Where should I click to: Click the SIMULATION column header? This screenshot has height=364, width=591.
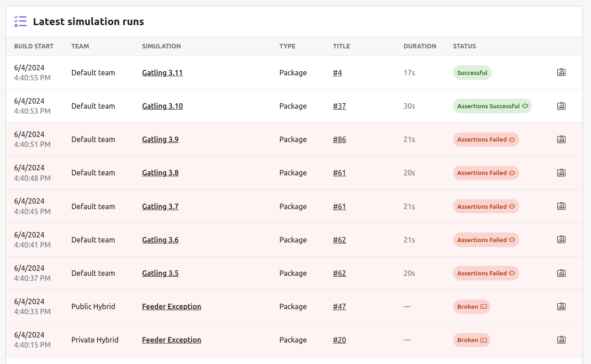click(161, 46)
